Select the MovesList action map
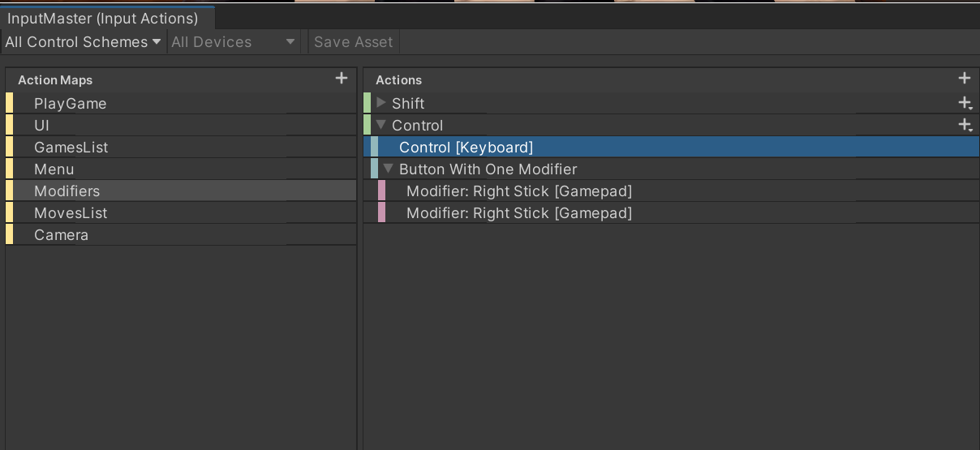Viewport: 980px width, 450px height. [71, 213]
